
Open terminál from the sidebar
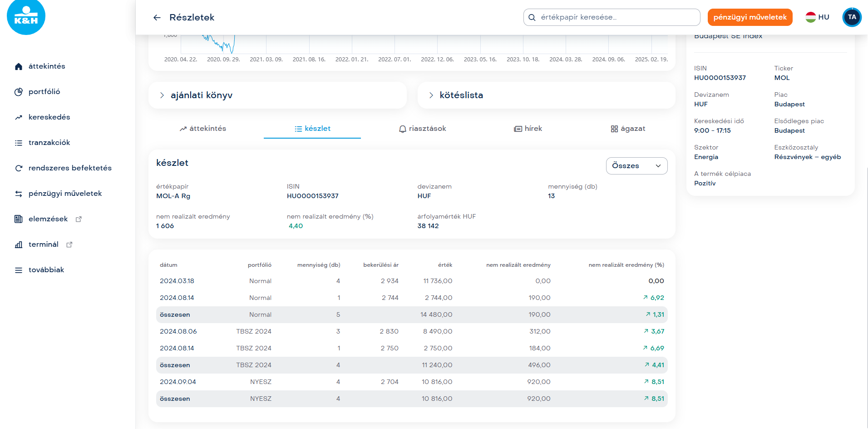[x=43, y=244]
